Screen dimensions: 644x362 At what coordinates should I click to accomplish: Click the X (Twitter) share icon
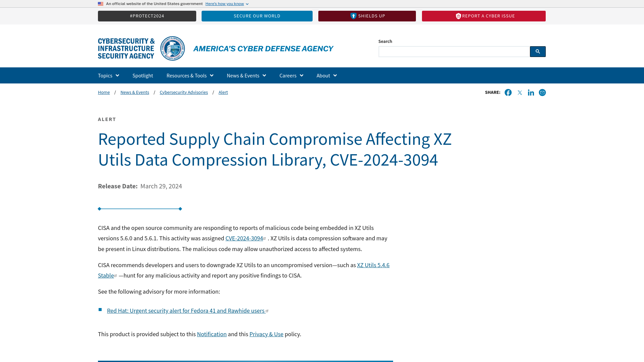tap(519, 93)
